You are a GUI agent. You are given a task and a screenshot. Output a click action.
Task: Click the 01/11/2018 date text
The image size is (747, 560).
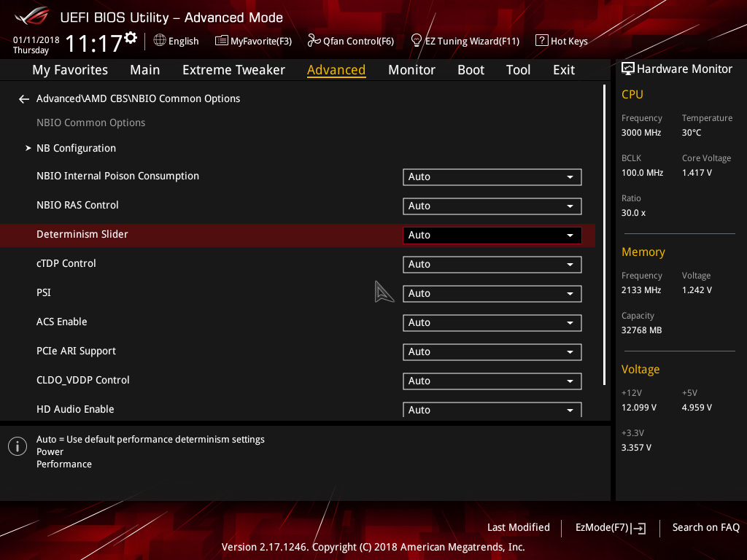36,40
